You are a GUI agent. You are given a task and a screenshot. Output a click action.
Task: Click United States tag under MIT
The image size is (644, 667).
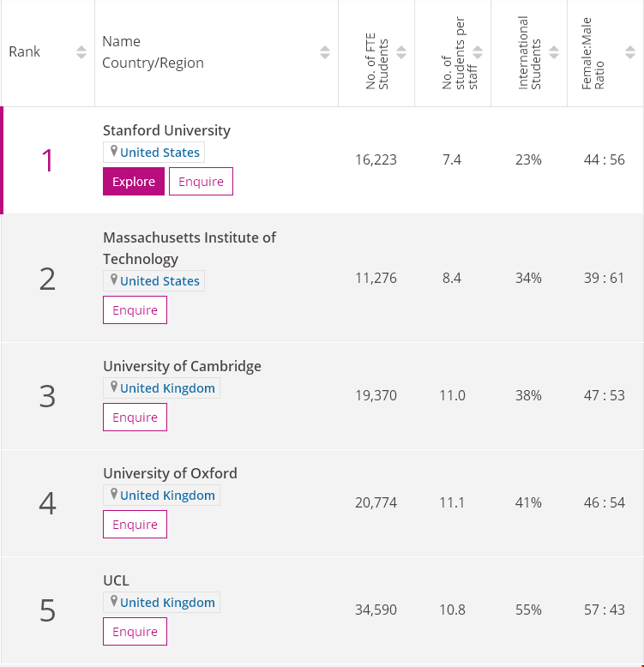[x=159, y=281]
